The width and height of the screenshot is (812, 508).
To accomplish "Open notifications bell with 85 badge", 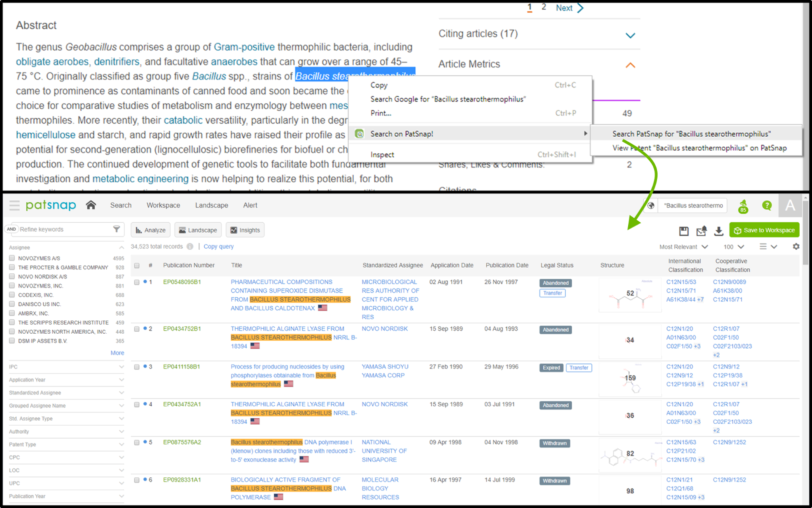I will [743, 206].
